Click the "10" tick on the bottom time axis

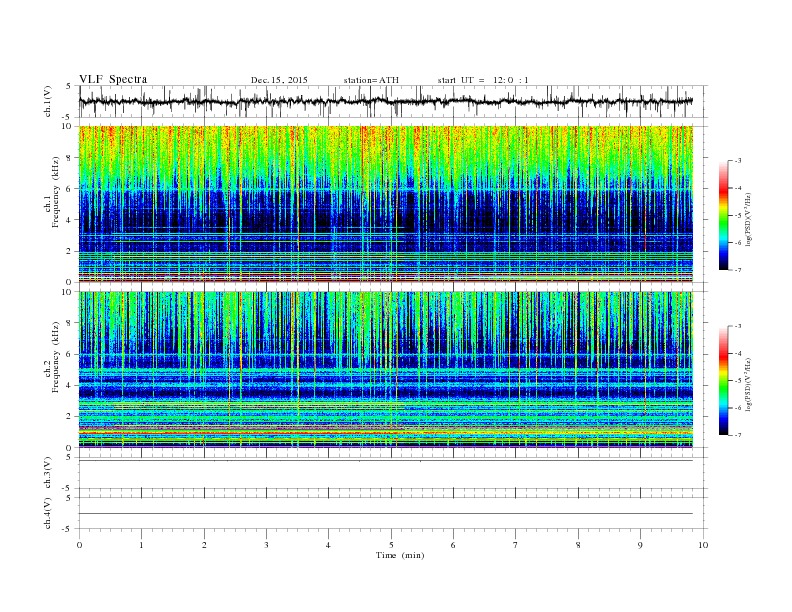[x=703, y=545]
